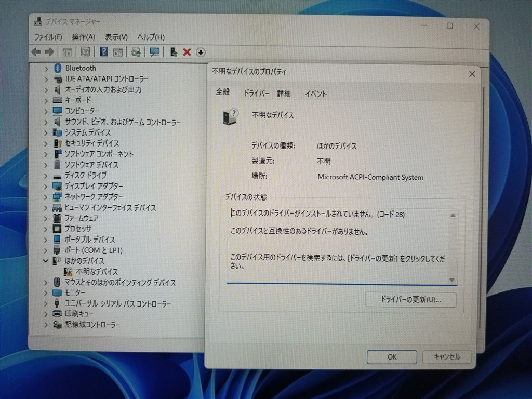Image resolution: width=532 pixels, height=399 pixels.
Task: Expand the システム デバイス node
Action: pyautogui.click(x=46, y=133)
